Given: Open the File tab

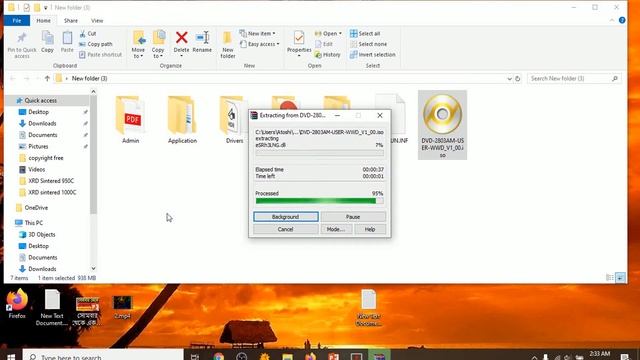Looking at the screenshot, I should pyautogui.click(x=17, y=20).
